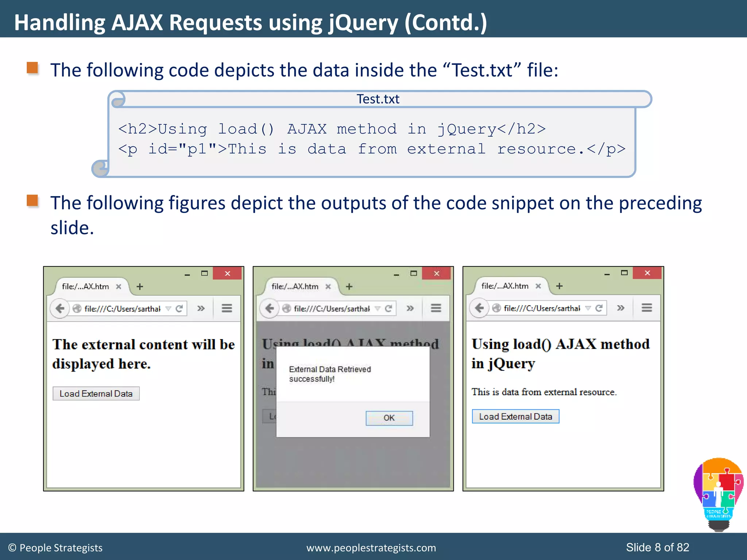Click 'The external content will be displayed here.' heading
This screenshot has height=560, width=747.
point(143,354)
